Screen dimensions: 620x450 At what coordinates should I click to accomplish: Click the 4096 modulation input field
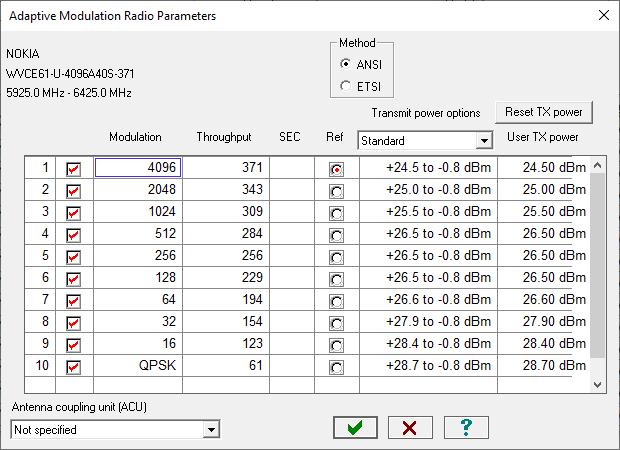tap(138, 168)
